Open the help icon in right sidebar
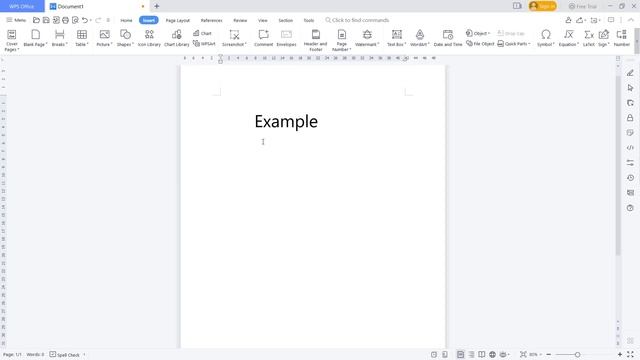 (x=630, y=208)
